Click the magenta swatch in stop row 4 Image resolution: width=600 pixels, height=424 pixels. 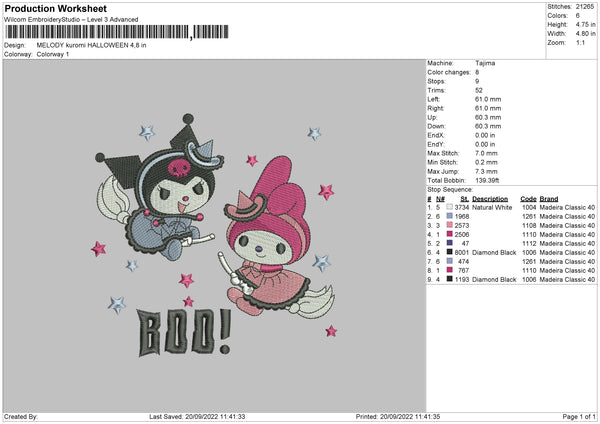tap(450, 234)
